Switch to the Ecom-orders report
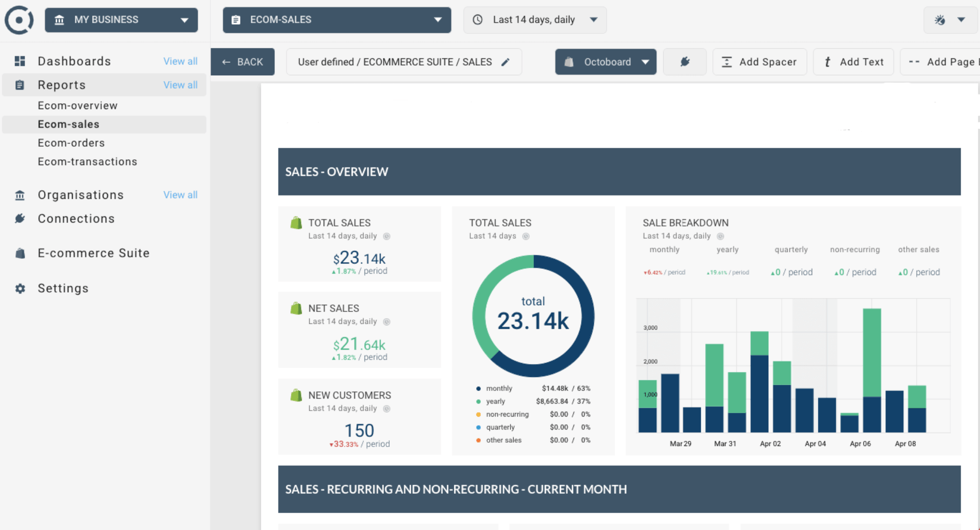Screen dimensions: 980x530 (x=71, y=142)
